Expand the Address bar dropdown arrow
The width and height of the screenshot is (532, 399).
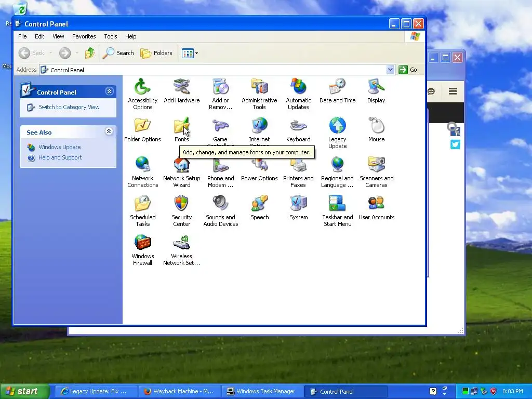(390, 70)
